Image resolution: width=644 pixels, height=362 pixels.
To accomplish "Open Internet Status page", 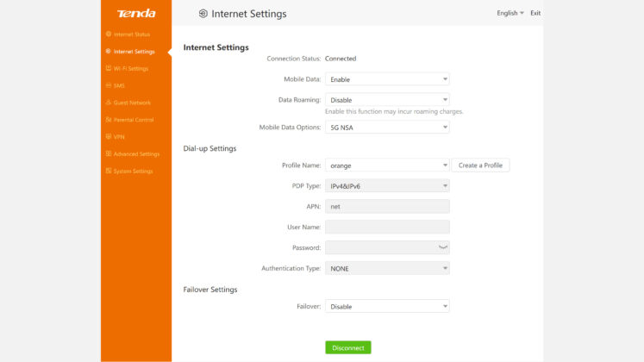I will [x=131, y=34].
